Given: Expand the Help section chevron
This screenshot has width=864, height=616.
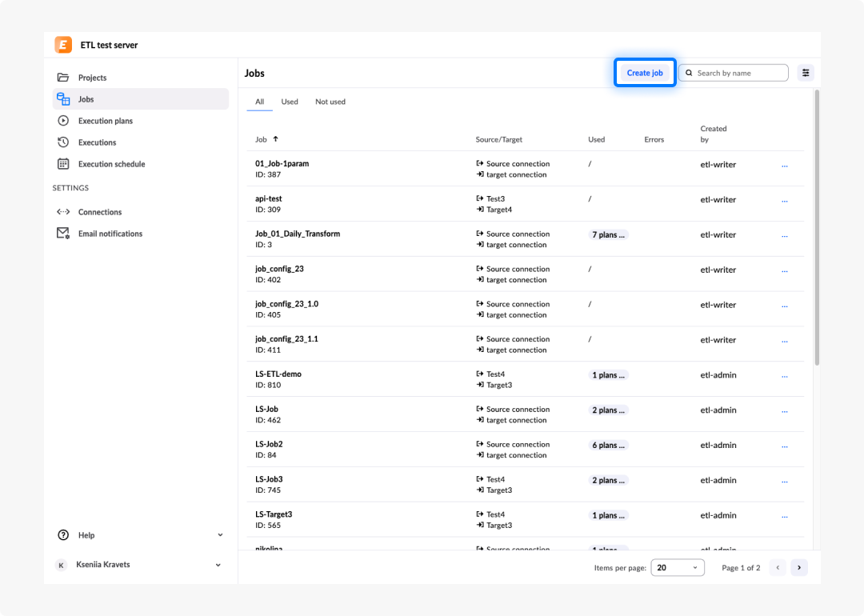Looking at the screenshot, I should [x=220, y=535].
